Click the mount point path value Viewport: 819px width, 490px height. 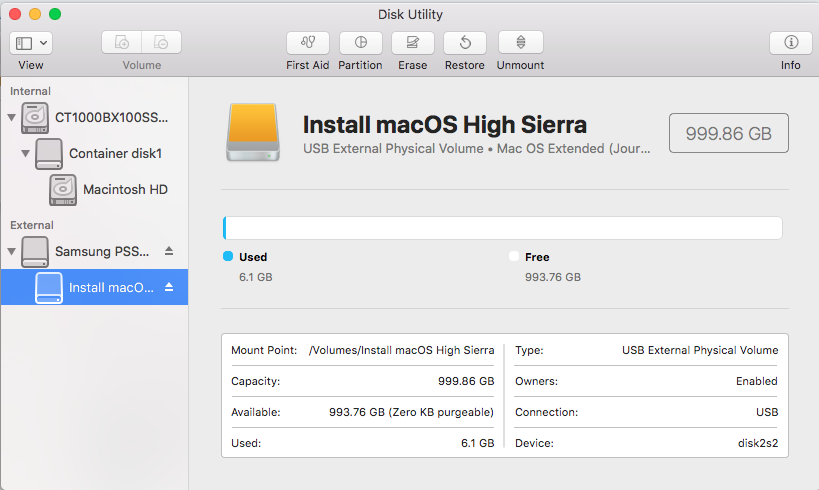tap(401, 350)
